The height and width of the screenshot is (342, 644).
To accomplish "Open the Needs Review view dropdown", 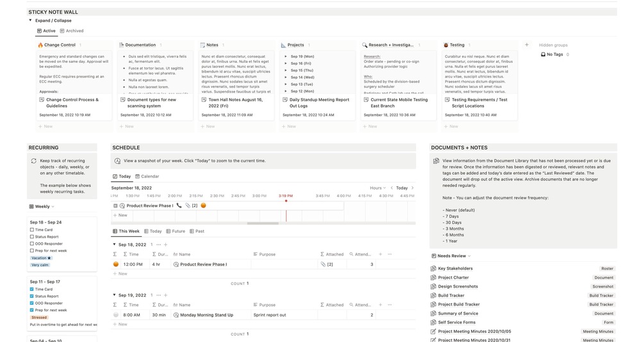I will click(451, 256).
